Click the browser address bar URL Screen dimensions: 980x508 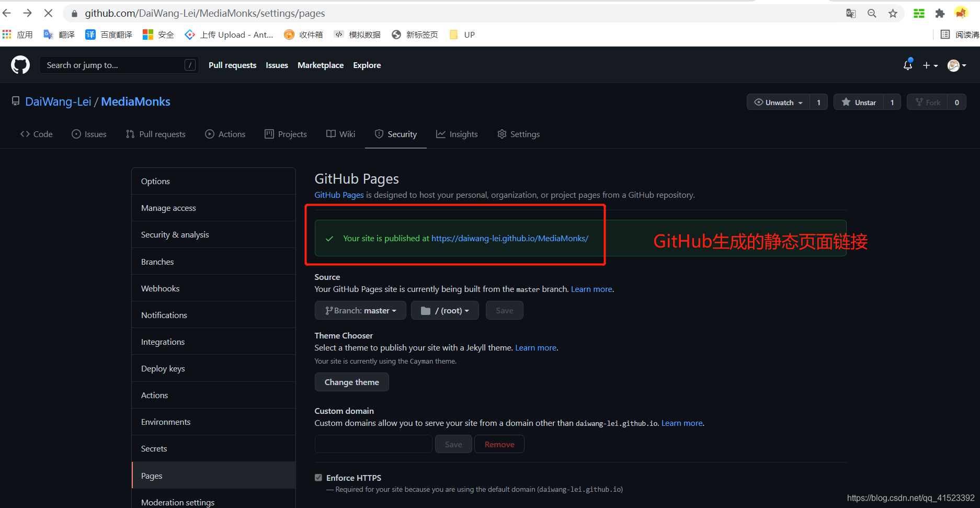205,14
